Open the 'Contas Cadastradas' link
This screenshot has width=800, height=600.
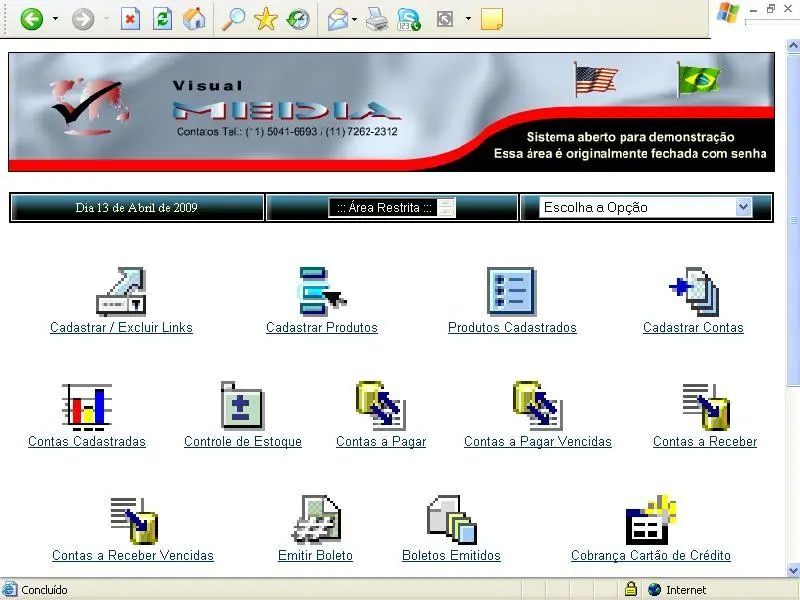point(87,442)
